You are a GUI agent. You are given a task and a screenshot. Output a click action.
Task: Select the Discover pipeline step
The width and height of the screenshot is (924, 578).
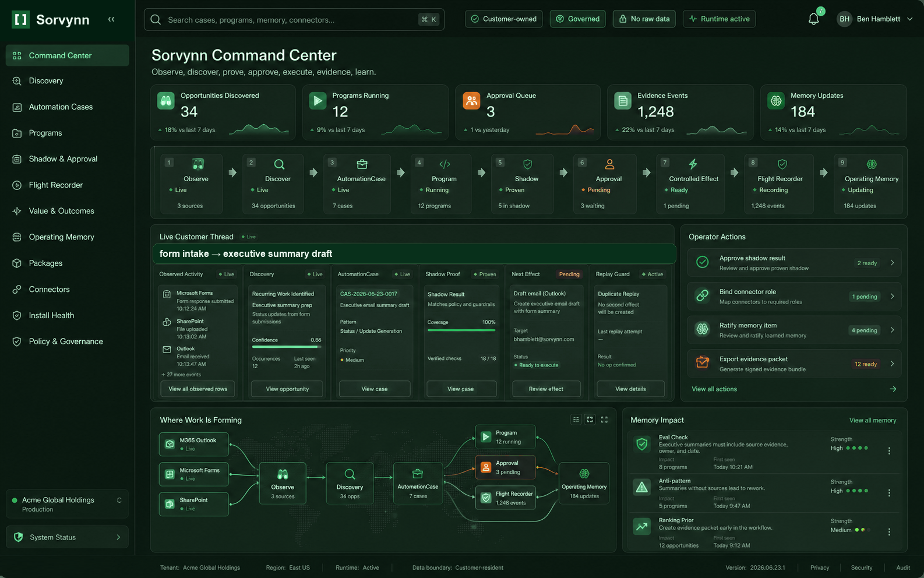pos(273,184)
